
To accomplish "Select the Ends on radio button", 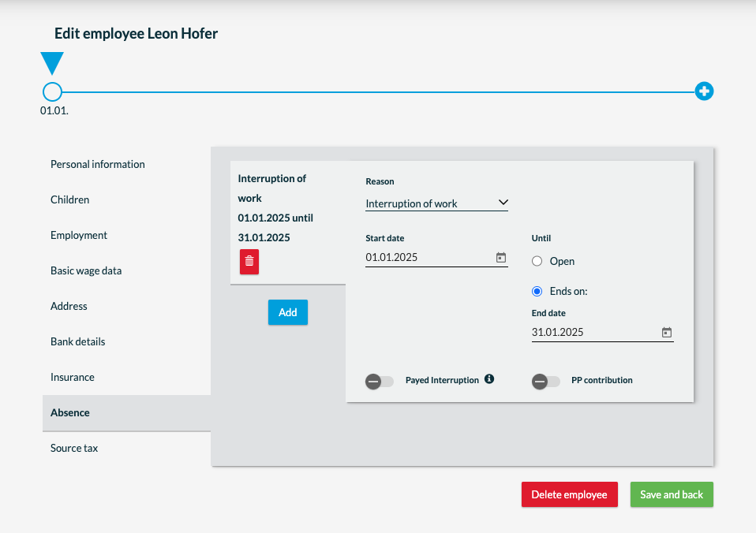I will (x=537, y=291).
